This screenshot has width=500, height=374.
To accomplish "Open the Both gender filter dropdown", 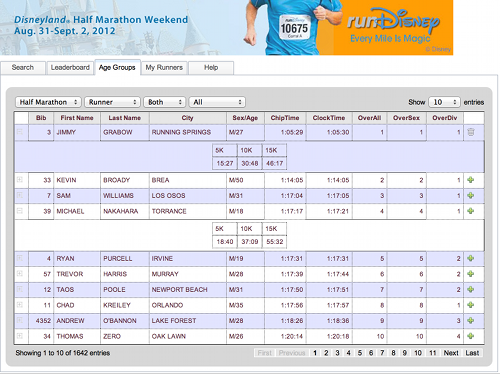I will tap(165, 102).
